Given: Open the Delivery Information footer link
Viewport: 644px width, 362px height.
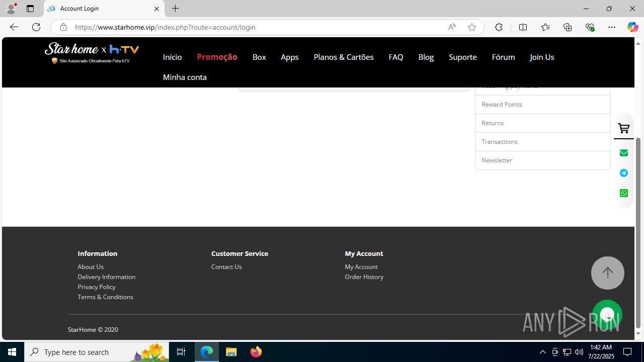Looking at the screenshot, I should coord(106,277).
